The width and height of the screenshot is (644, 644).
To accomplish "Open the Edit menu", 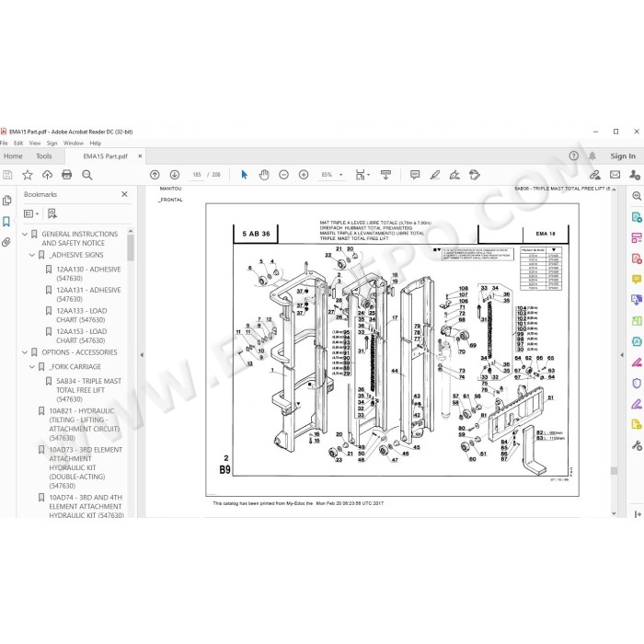I will (x=18, y=143).
